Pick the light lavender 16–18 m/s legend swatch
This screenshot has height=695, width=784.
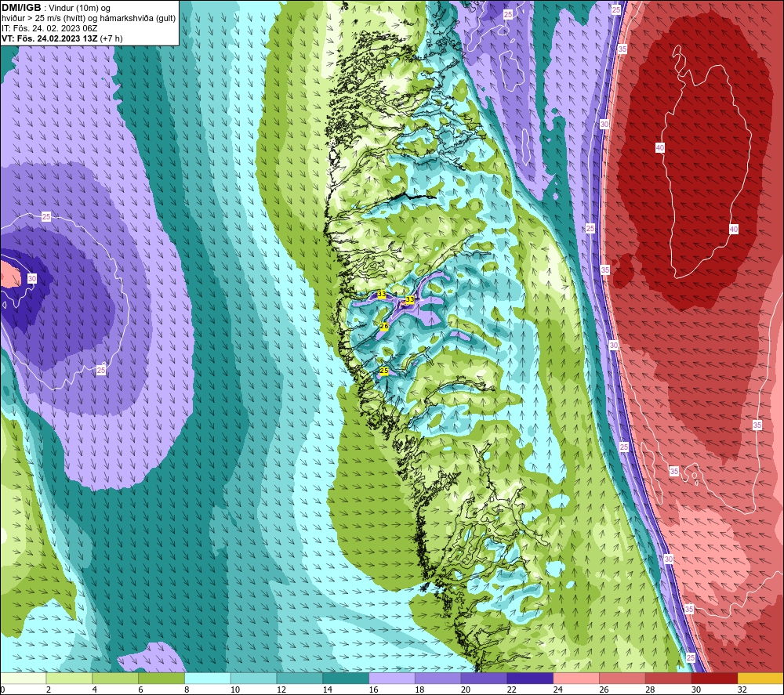(x=392, y=678)
